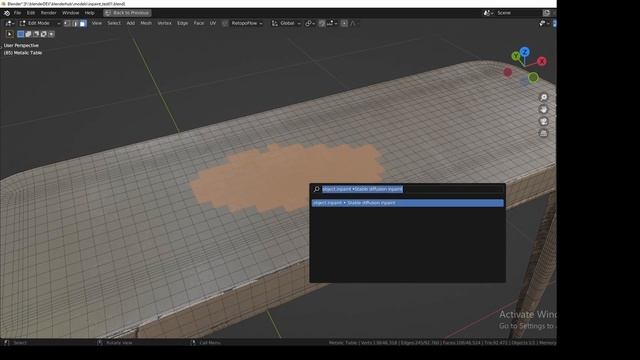Image resolution: width=640 pixels, height=360 pixels.
Task: Switch perspective/orthographic grid icon
Action: (544, 133)
